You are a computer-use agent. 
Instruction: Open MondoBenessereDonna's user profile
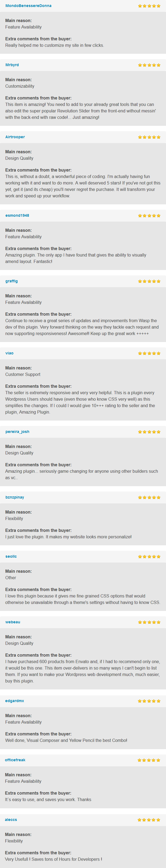(28, 6)
